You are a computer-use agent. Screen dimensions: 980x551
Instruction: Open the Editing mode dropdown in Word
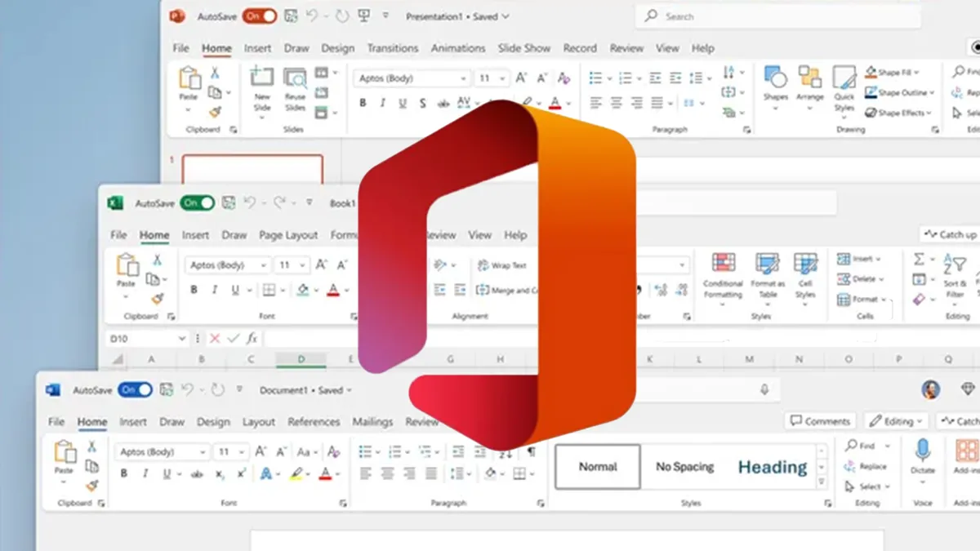[896, 421]
